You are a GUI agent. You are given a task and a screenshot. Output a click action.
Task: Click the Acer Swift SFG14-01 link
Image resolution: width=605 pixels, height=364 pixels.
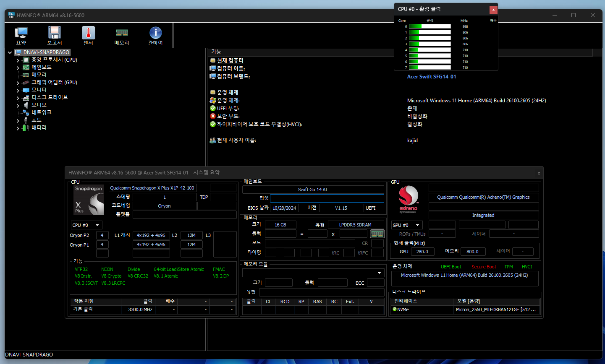tap(431, 76)
